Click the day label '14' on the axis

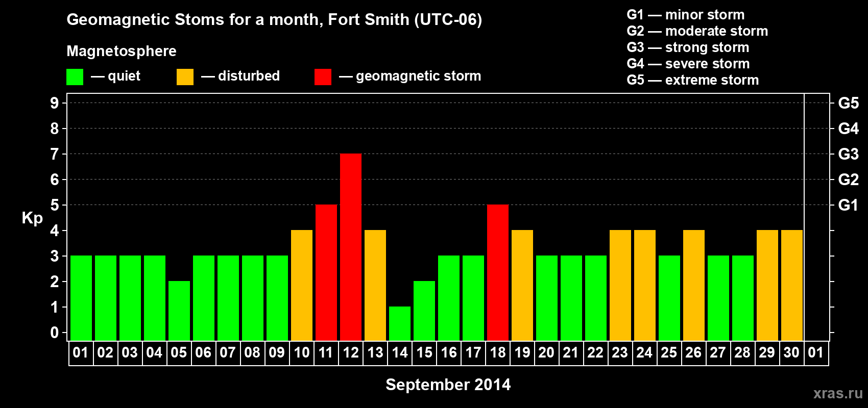pos(400,352)
